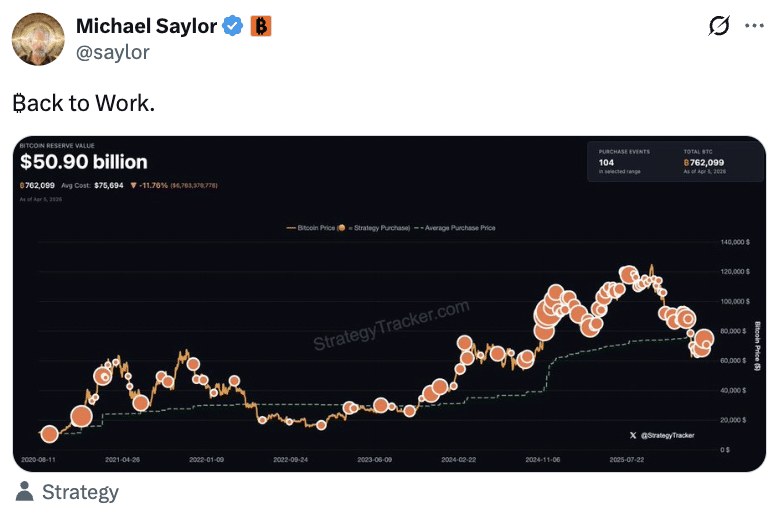The height and width of the screenshot is (510, 780).
Task: Open the Michael Saylor display name
Action: tap(146, 27)
